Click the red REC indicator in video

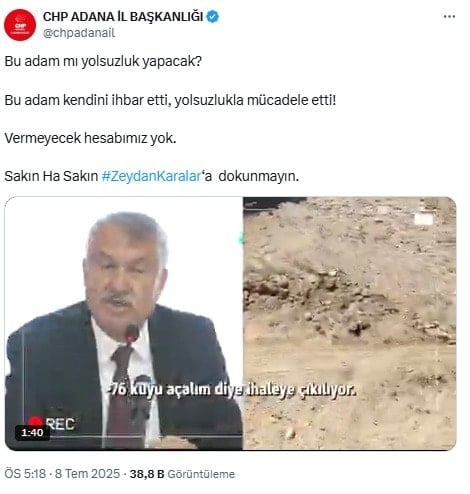[x=52, y=423]
